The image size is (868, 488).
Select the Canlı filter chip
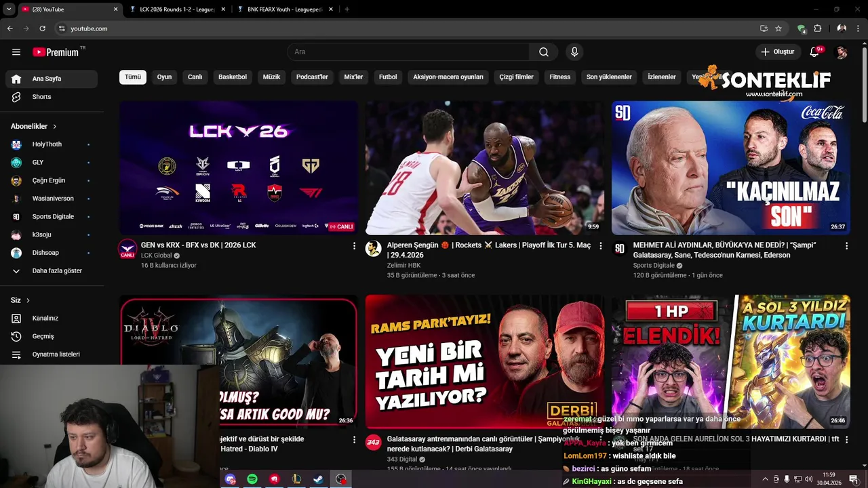pyautogui.click(x=195, y=77)
